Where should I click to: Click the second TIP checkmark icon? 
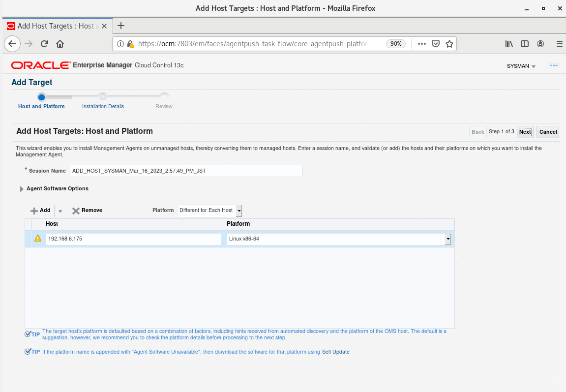click(x=28, y=352)
